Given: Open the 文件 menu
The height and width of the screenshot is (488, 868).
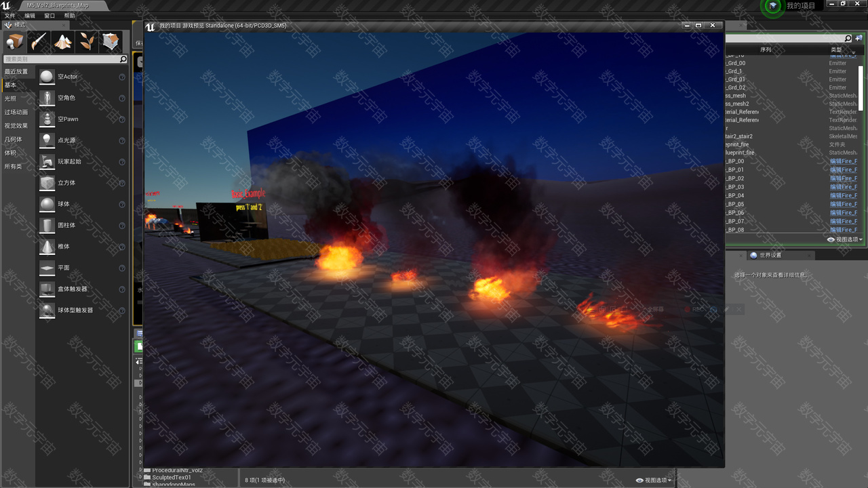Looking at the screenshot, I should [10, 16].
